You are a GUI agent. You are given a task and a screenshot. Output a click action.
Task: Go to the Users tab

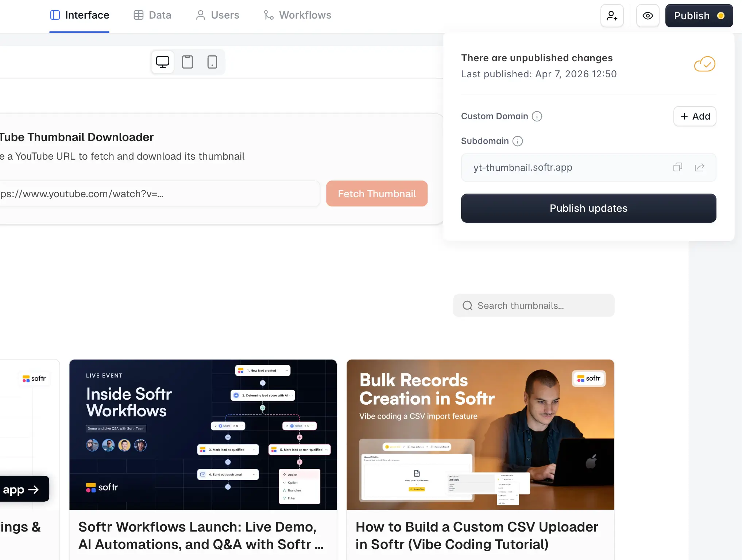coord(217,15)
